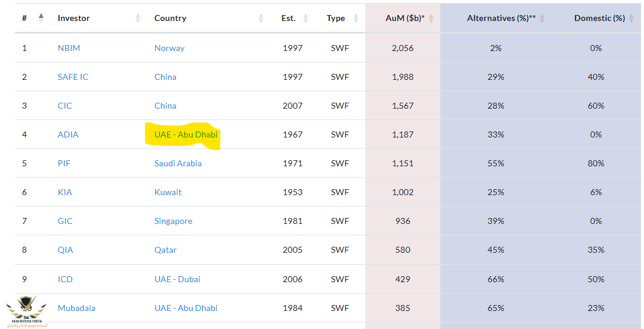Open the CIC investor link

coord(64,106)
